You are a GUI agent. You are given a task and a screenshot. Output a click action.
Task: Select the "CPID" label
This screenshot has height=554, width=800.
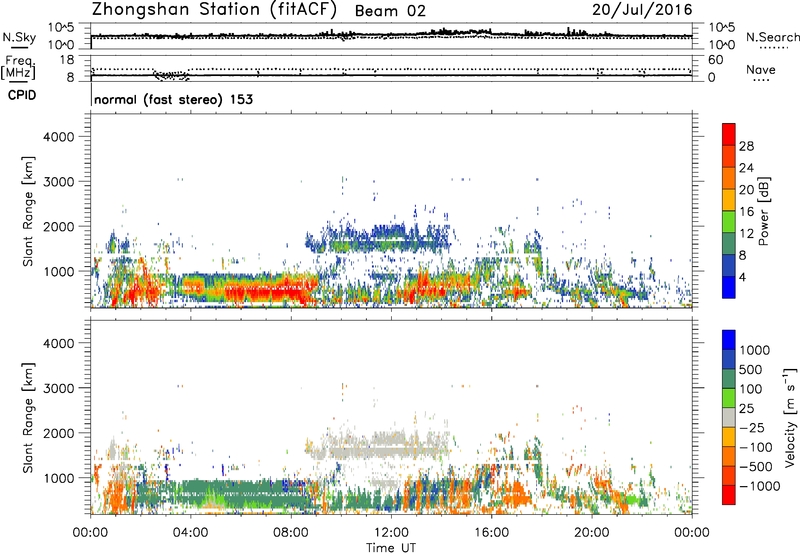pos(22,95)
